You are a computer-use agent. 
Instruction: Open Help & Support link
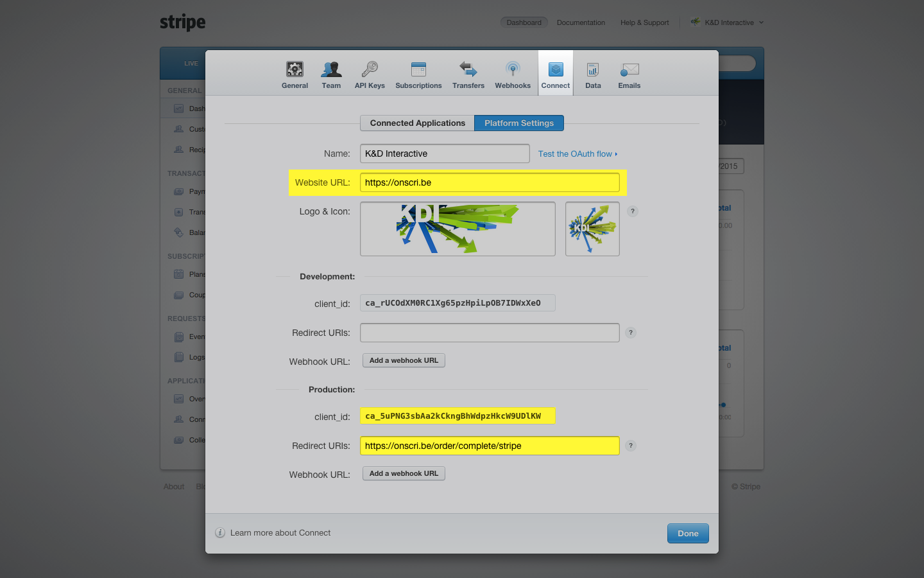(644, 22)
